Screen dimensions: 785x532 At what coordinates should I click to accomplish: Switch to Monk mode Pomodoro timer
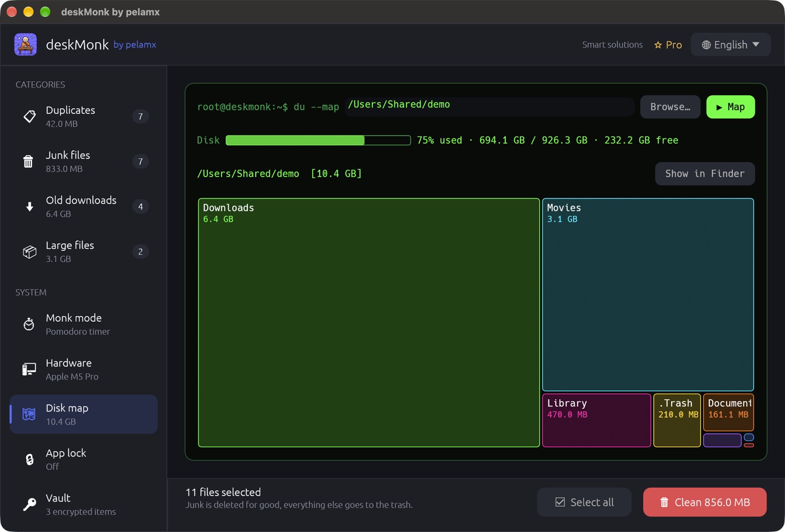[x=84, y=325]
